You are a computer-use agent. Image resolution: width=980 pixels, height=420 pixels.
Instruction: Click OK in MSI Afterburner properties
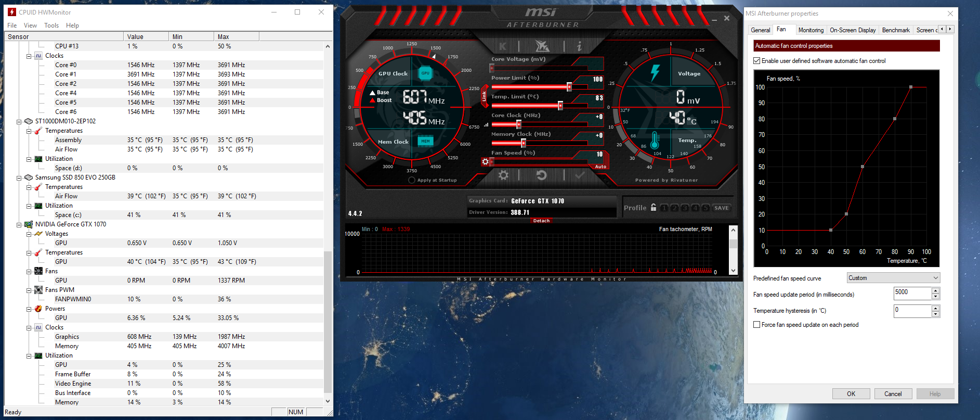[851, 394]
